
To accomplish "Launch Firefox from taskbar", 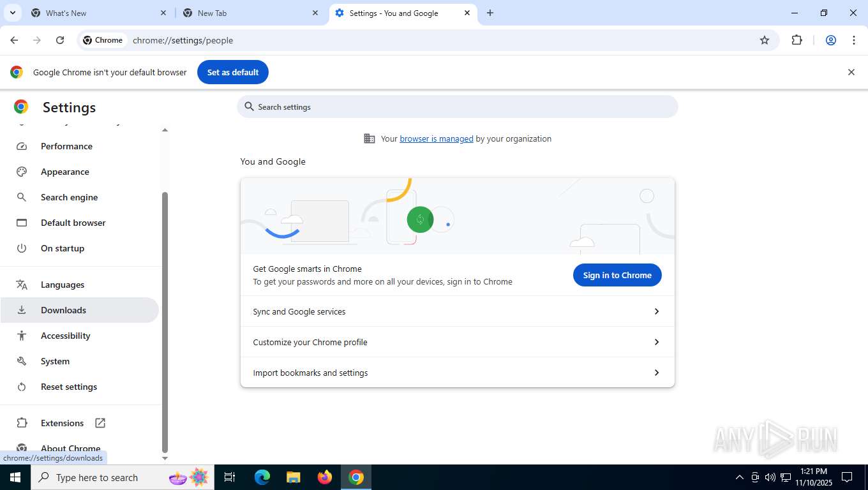I will [325, 477].
